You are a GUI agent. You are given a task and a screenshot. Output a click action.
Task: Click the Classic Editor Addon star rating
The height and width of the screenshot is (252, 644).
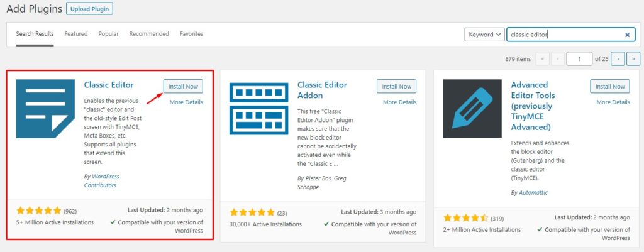tap(252, 212)
